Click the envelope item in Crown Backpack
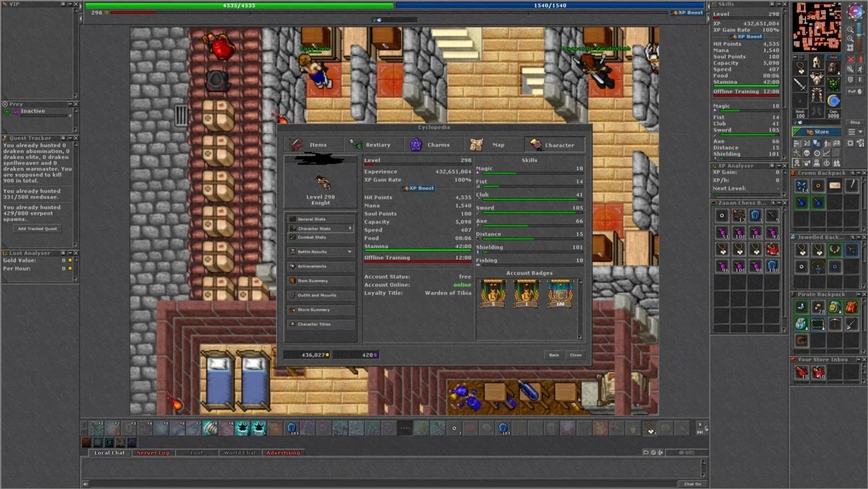 (835, 186)
